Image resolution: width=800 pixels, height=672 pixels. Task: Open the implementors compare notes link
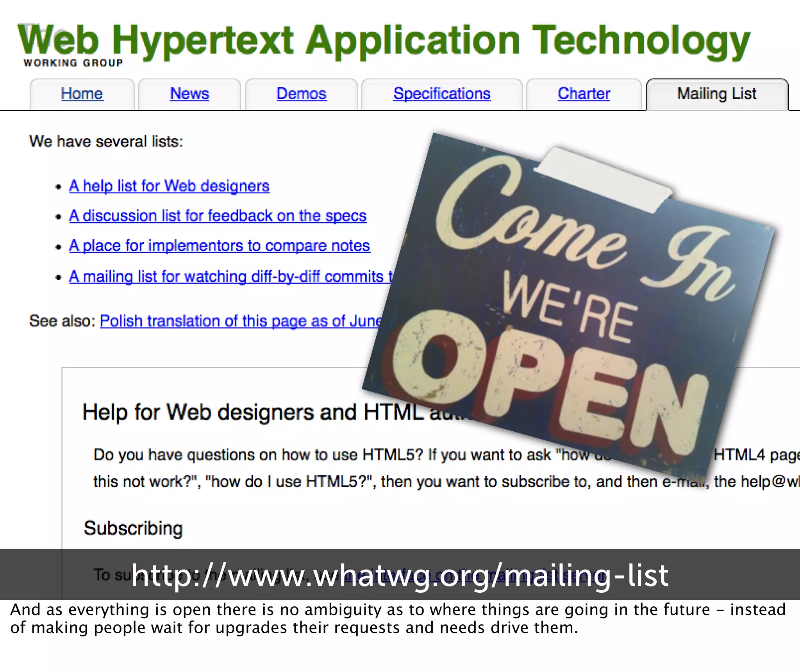pyautogui.click(x=220, y=246)
